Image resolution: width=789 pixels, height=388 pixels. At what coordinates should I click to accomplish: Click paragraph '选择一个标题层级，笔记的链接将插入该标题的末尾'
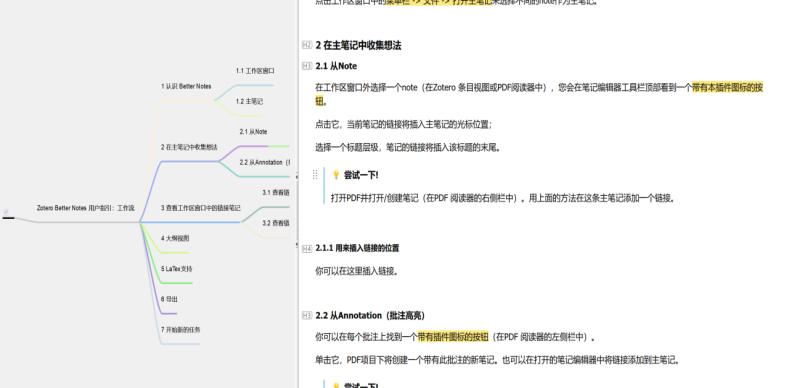pyautogui.click(x=408, y=147)
